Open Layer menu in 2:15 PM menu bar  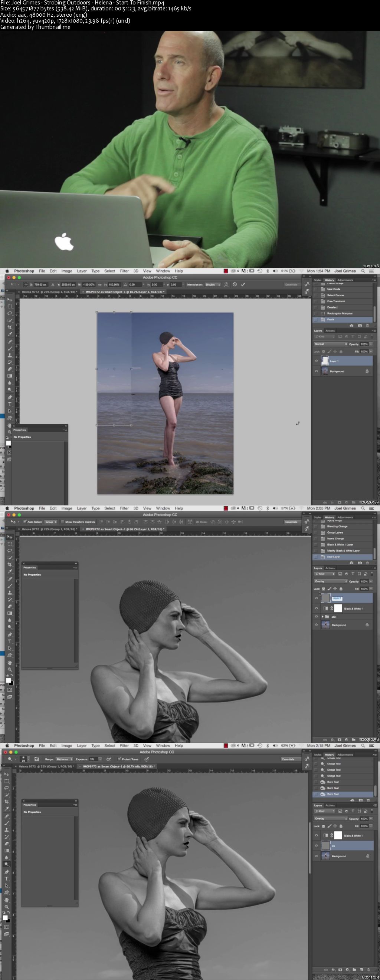[x=82, y=746]
